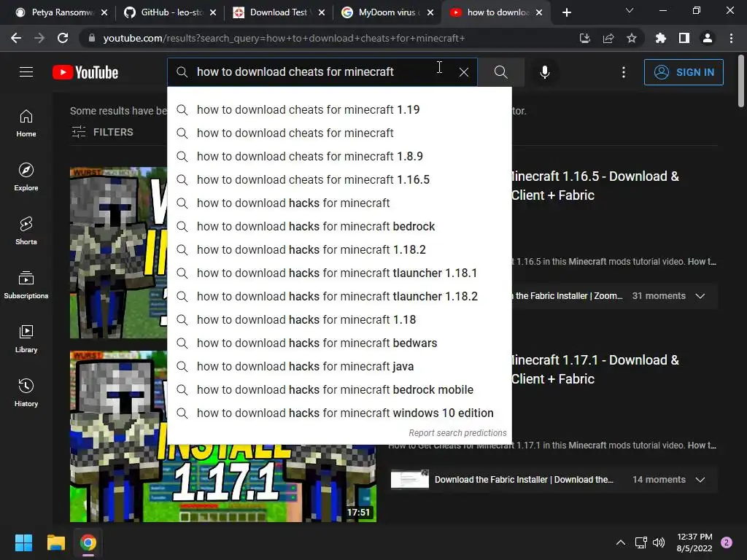The image size is (747, 560).
Task: Go forward in browser history
Action: point(39,38)
